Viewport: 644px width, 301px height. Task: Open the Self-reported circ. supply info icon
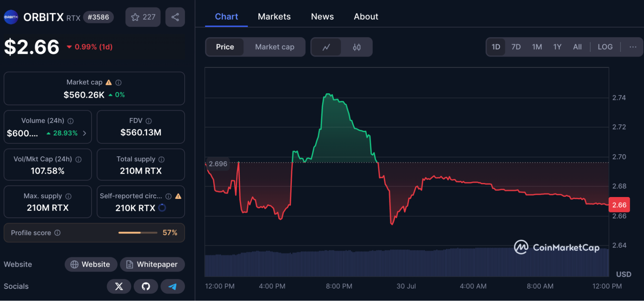pyautogui.click(x=168, y=196)
